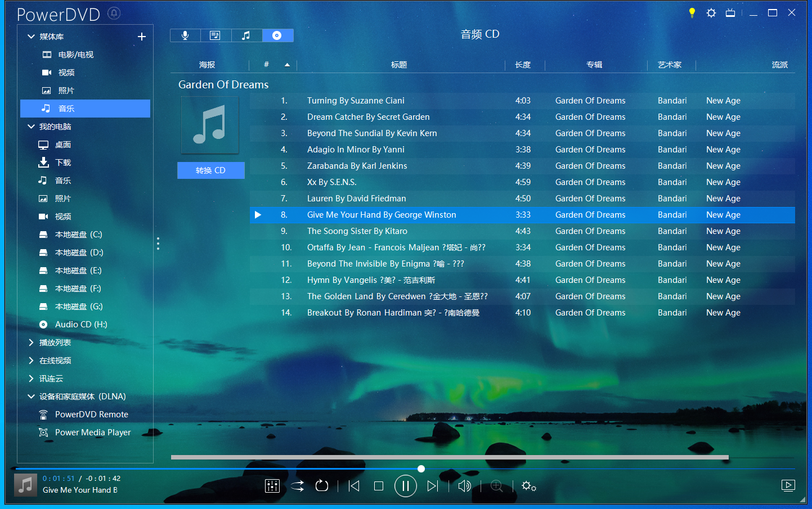Select Breakout By Ronan Hardiman track
This screenshot has height=509, width=812.
[522, 313]
